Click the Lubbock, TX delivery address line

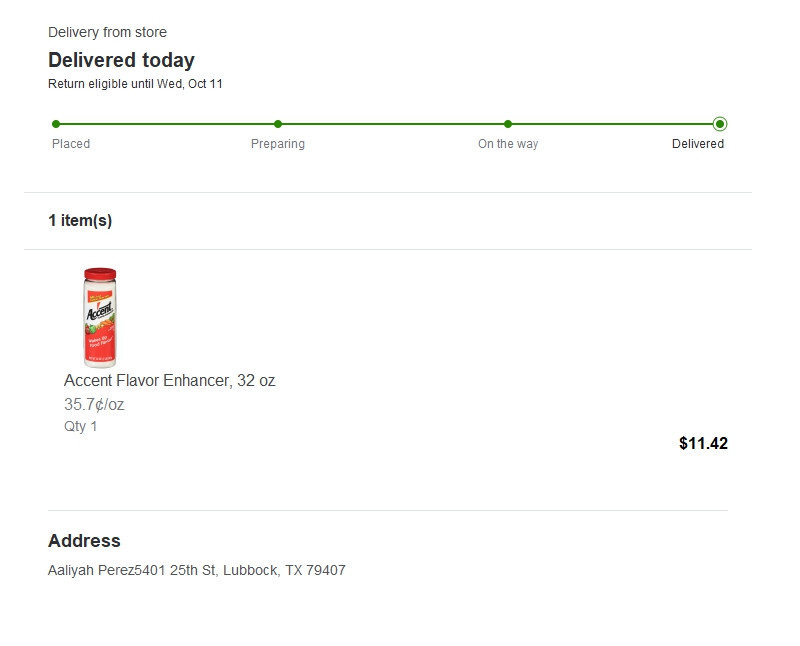tap(197, 571)
